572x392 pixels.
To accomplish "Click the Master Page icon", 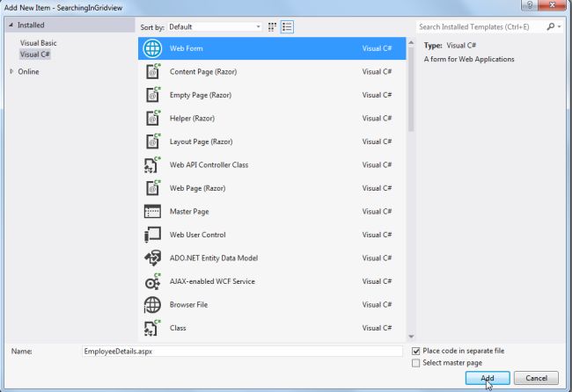I will coord(152,211).
